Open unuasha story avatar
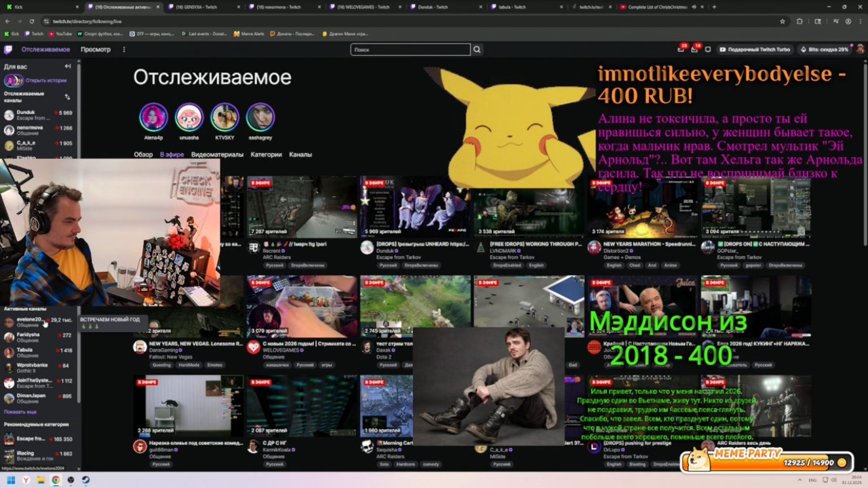Viewport: 868px width, 488px height. [189, 117]
